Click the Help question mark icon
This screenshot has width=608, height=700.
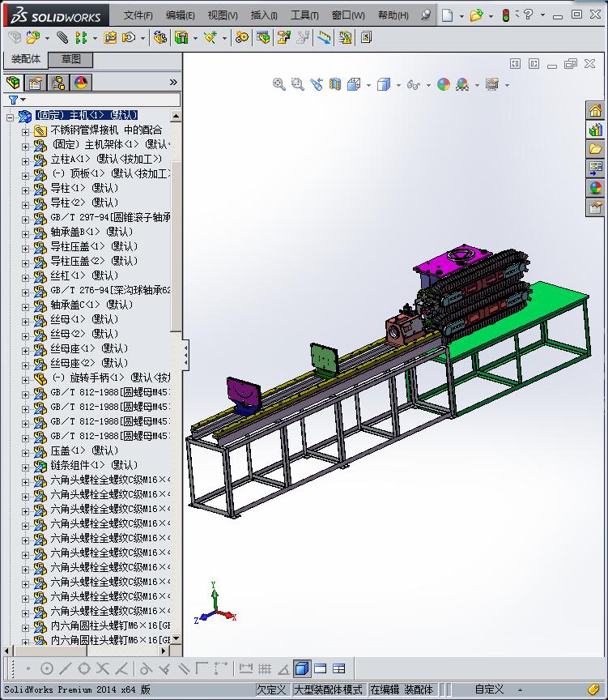click(x=528, y=15)
